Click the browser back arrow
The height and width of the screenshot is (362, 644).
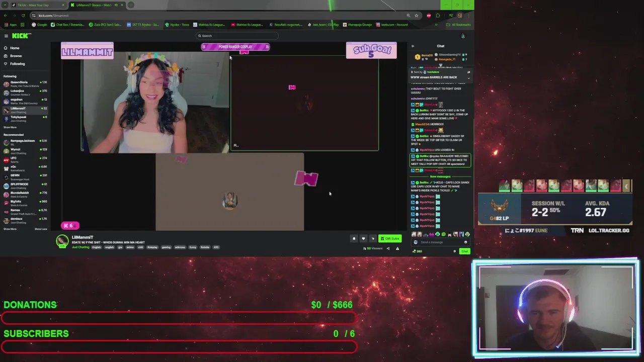click(6, 16)
